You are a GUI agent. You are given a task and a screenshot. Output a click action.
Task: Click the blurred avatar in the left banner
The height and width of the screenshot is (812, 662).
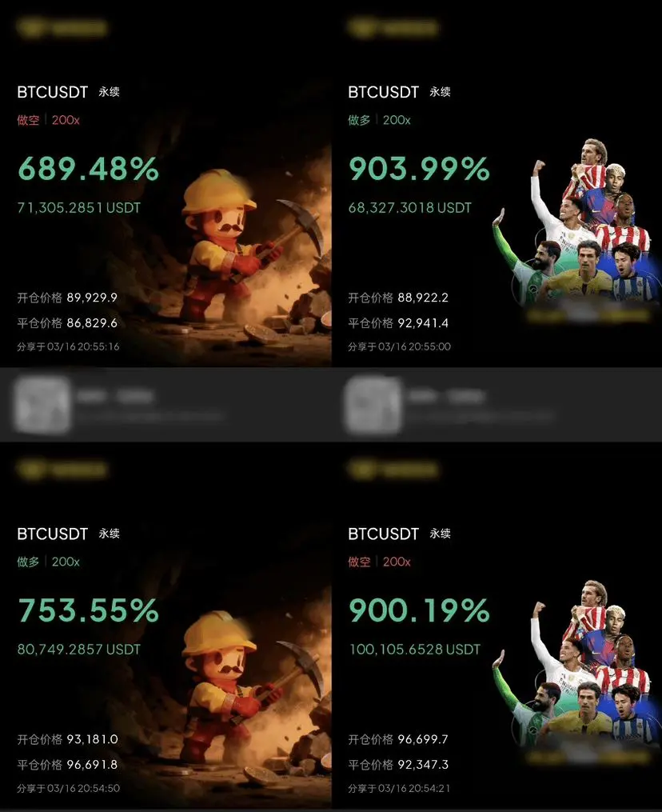42,405
